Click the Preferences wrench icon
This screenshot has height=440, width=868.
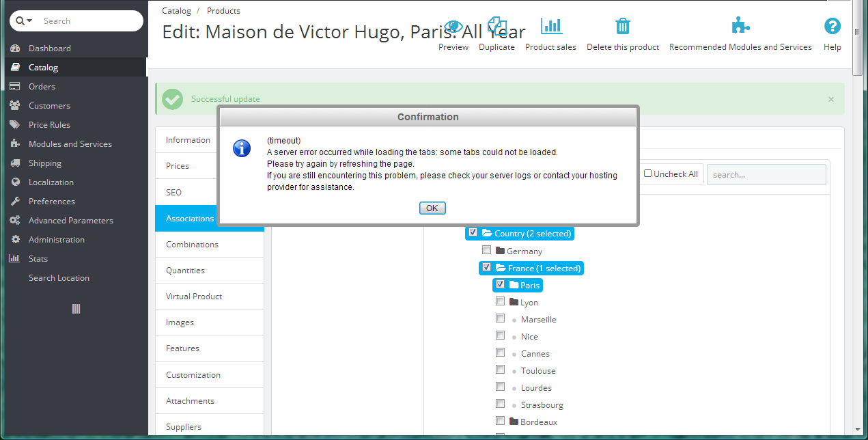tap(14, 202)
